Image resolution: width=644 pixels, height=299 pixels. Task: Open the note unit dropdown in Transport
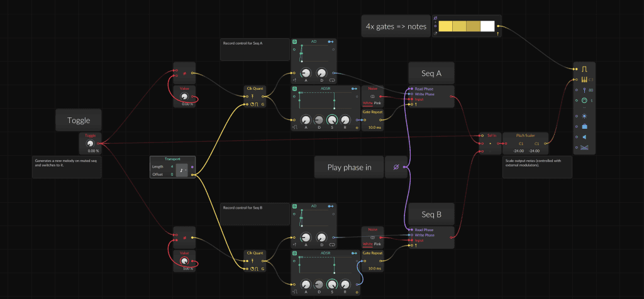182,170
